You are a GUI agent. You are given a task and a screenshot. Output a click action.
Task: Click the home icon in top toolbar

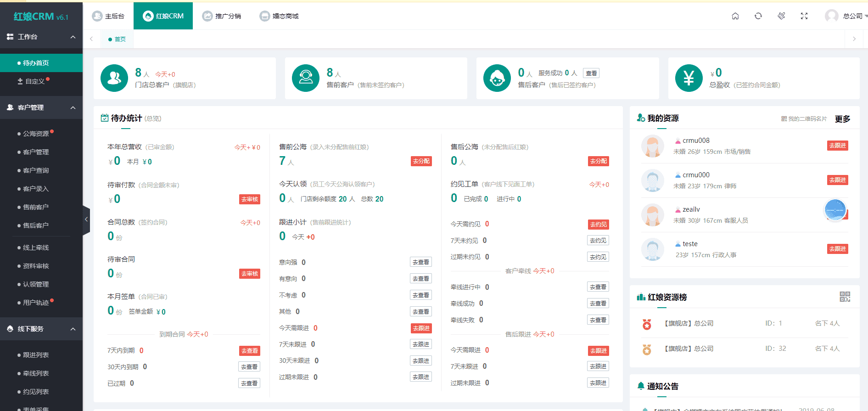point(735,16)
